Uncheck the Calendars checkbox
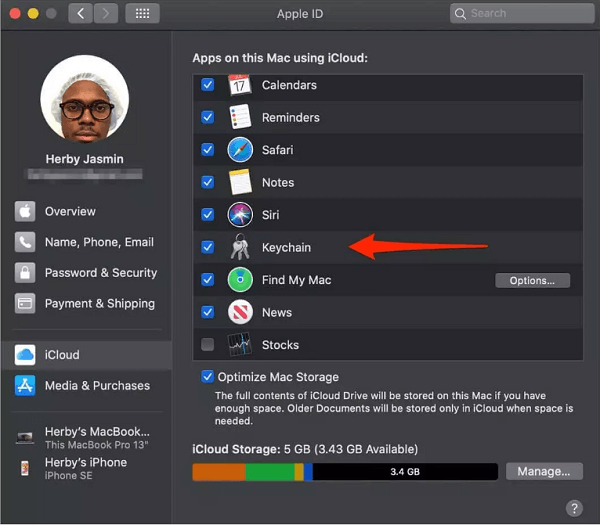 [207, 85]
